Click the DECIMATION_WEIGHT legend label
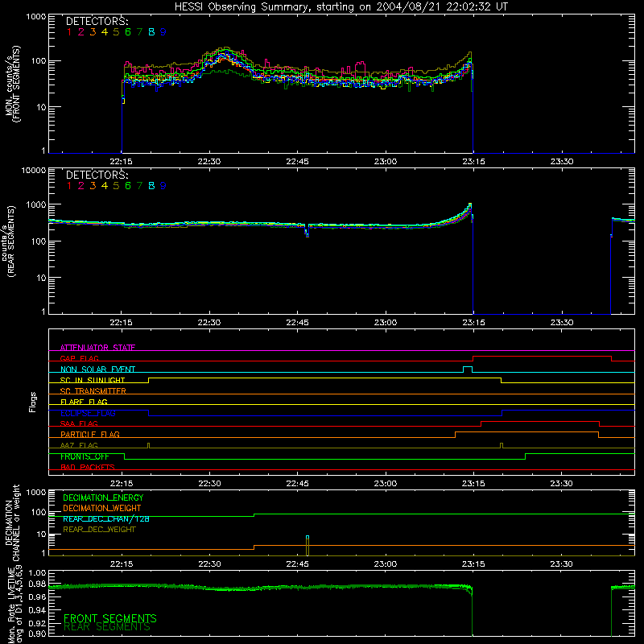 pos(102,508)
